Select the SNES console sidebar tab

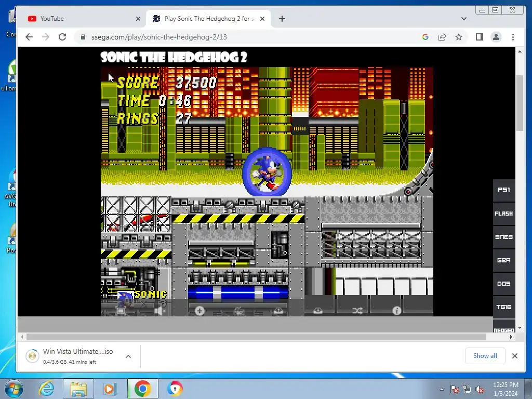pyautogui.click(x=504, y=237)
